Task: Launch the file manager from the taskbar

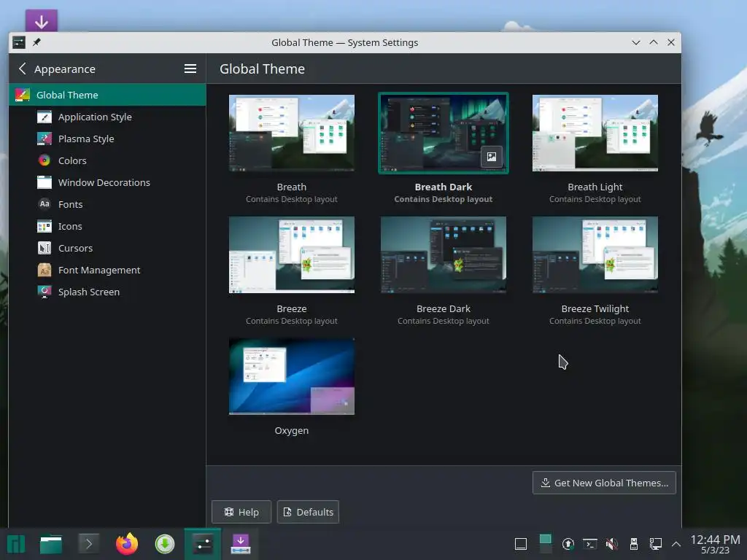Action: click(x=51, y=544)
